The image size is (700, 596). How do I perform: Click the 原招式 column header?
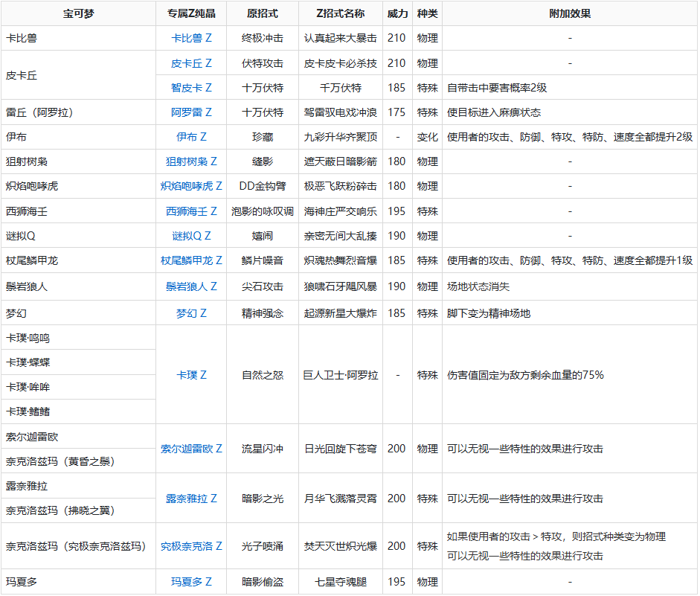tap(263, 13)
